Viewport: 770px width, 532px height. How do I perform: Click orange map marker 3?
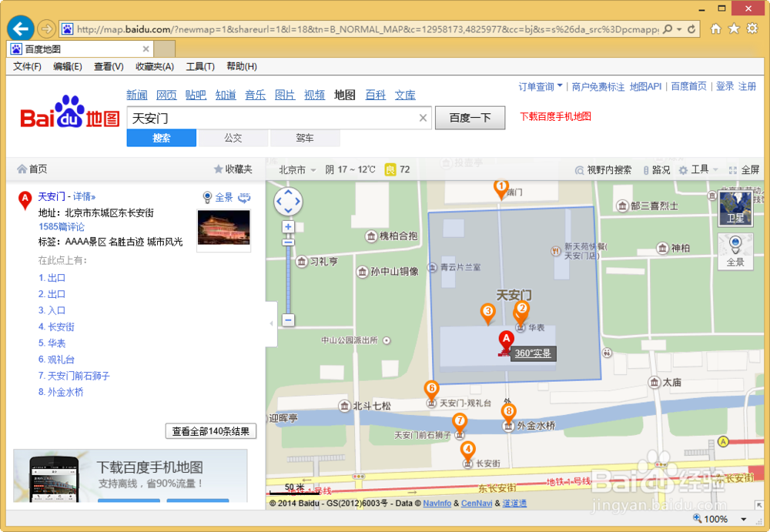487,314
